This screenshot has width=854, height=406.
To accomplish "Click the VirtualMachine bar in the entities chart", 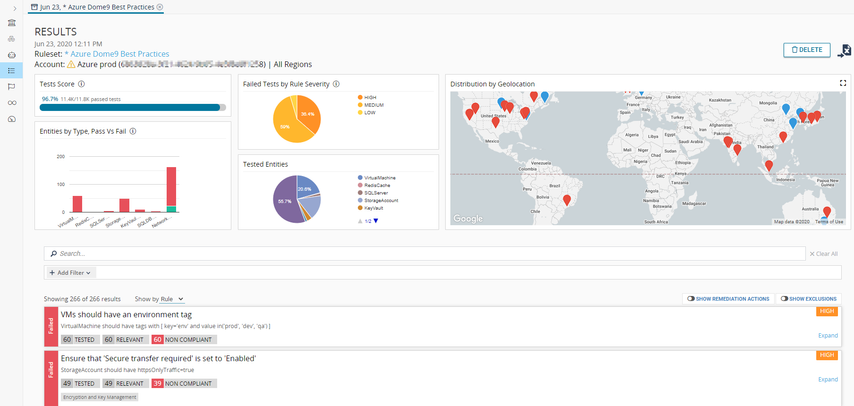I will [77, 204].
